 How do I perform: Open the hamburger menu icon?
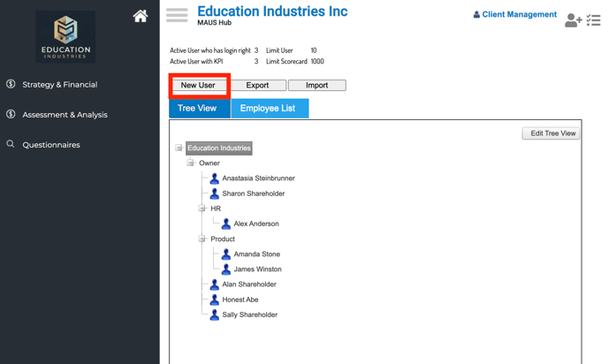coord(177,15)
